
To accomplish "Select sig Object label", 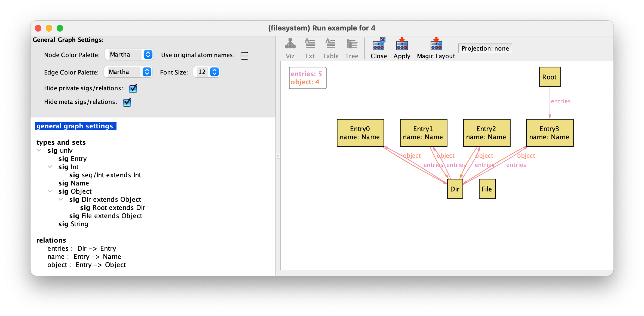I will tap(75, 191).
